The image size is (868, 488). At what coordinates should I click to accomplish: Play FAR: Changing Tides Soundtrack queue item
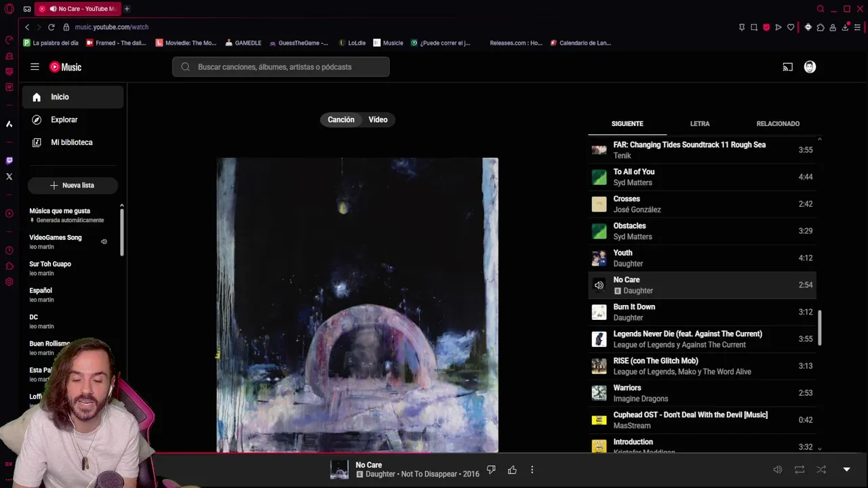pyautogui.click(x=702, y=150)
